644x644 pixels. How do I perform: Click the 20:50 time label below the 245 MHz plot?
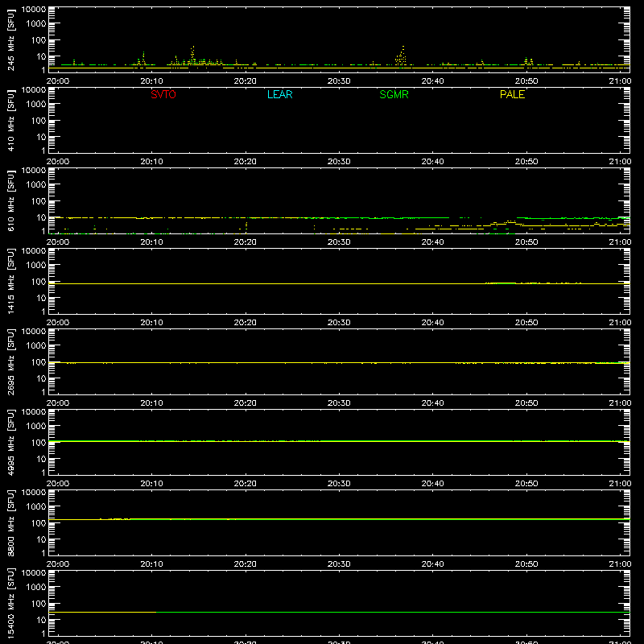click(x=526, y=81)
